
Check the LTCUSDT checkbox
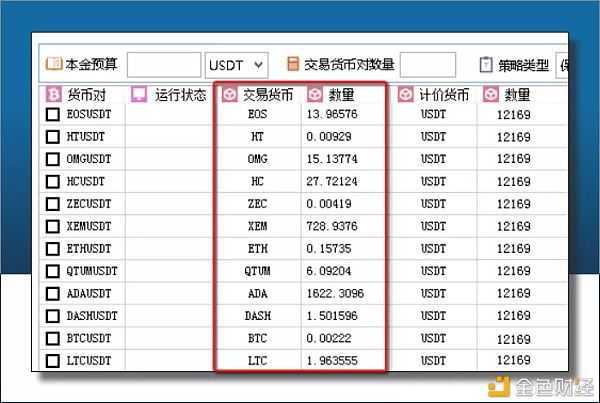click(53, 361)
